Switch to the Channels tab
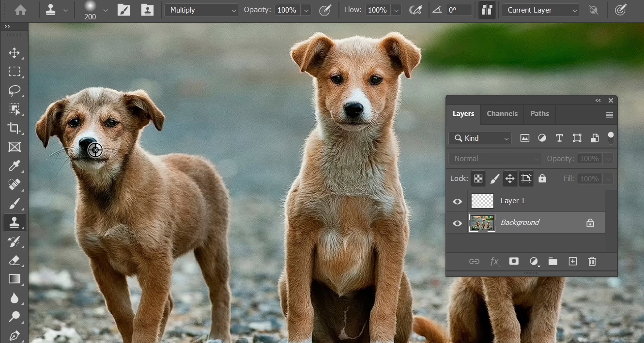The width and height of the screenshot is (644, 343). point(502,114)
